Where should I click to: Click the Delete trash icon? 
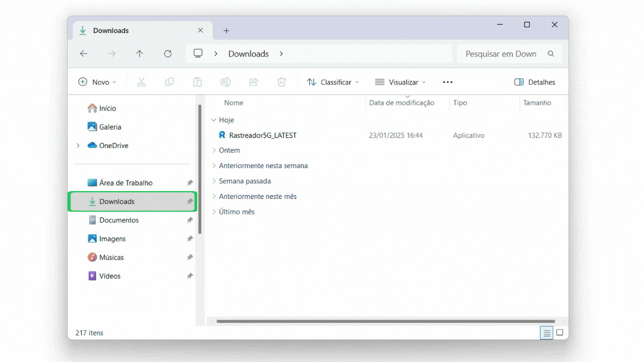(281, 82)
